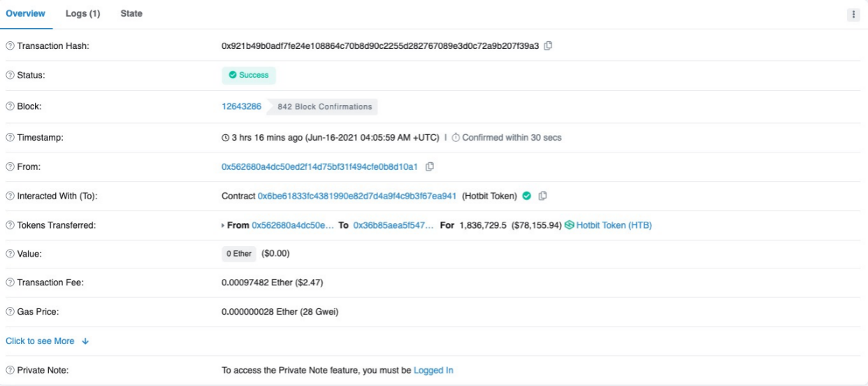
Task: Click the Hotbit Token logo icon
Action: [569, 225]
